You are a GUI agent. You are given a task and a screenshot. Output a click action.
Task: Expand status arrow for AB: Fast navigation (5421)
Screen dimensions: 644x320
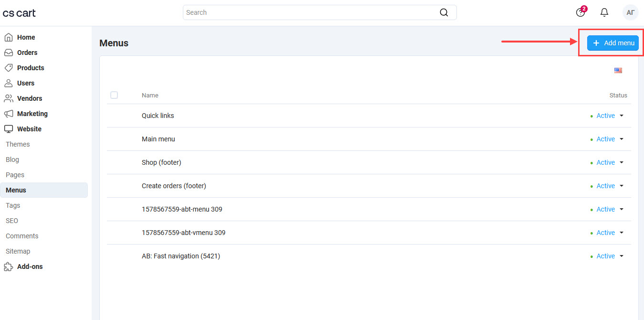pyautogui.click(x=622, y=256)
